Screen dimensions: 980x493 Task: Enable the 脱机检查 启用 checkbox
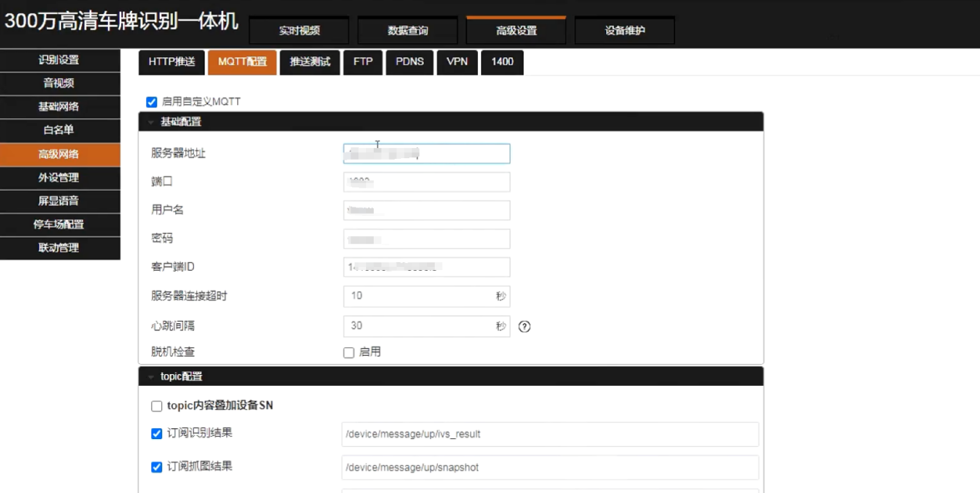coord(349,353)
